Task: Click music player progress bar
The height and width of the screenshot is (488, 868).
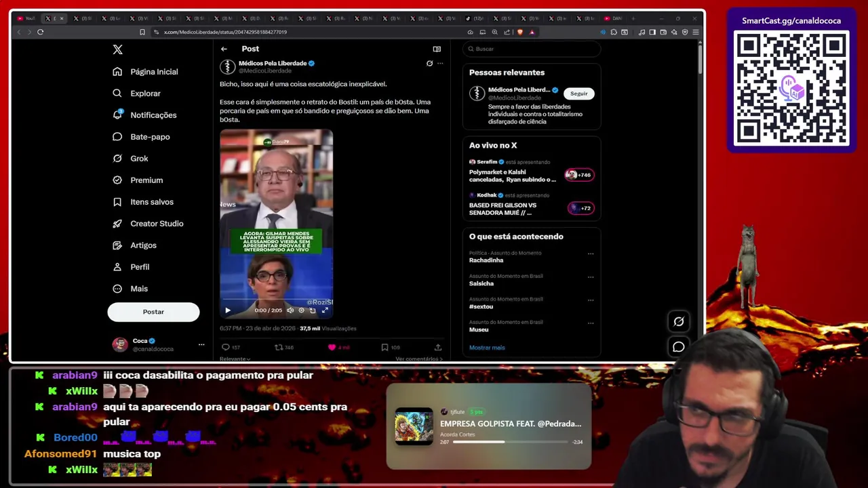Action: click(510, 442)
